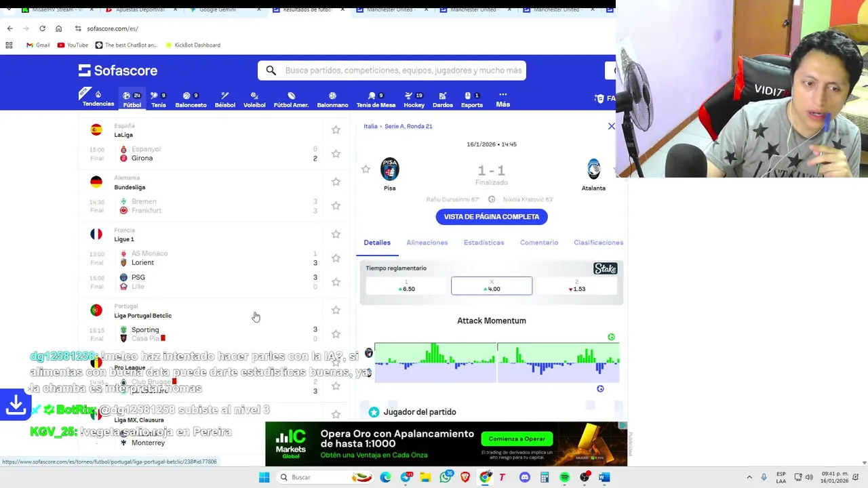The image size is (868, 488).
Task: Favorite the AS Monaco vs Lorient star
Action: [x=336, y=258]
